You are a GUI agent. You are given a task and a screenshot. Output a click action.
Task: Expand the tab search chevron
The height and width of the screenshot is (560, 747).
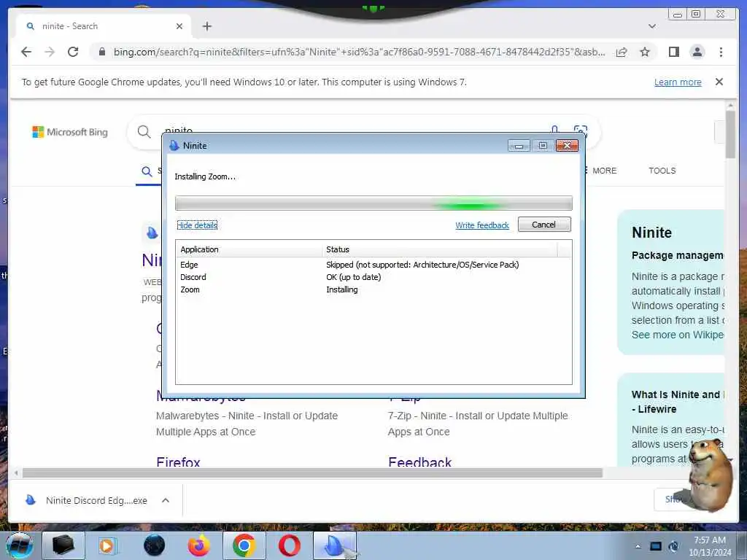coord(652,26)
